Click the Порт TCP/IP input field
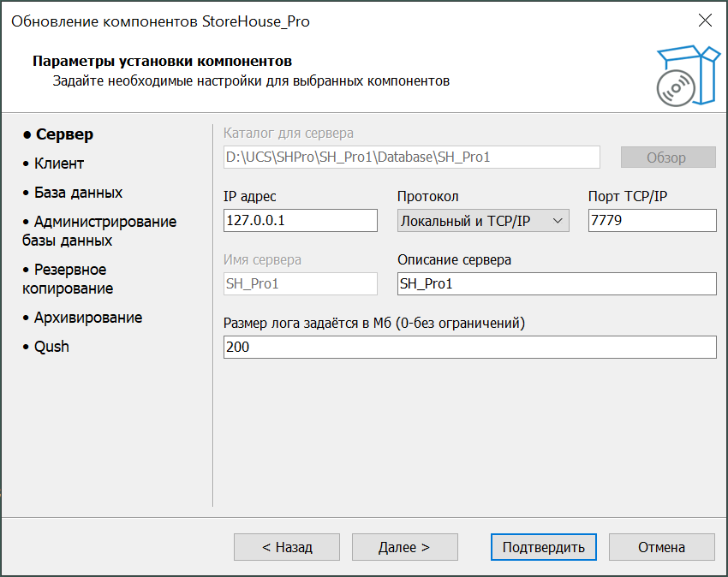This screenshot has height=577, width=728. [652, 221]
